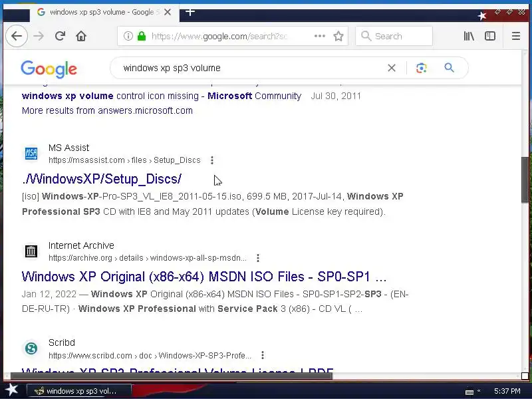Open more options for MS Assist result
The width and height of the screenshot is (532, 399).
212,160
